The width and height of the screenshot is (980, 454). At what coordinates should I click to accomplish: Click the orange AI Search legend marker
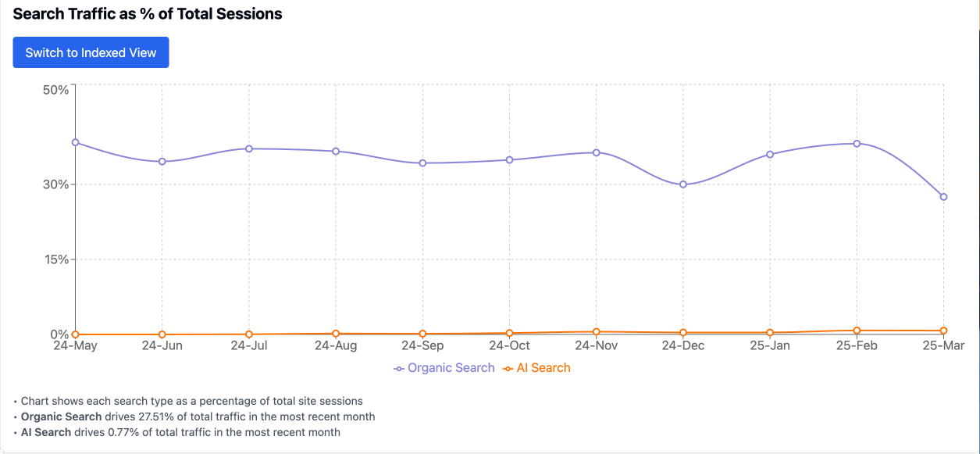tap(508, 367)
